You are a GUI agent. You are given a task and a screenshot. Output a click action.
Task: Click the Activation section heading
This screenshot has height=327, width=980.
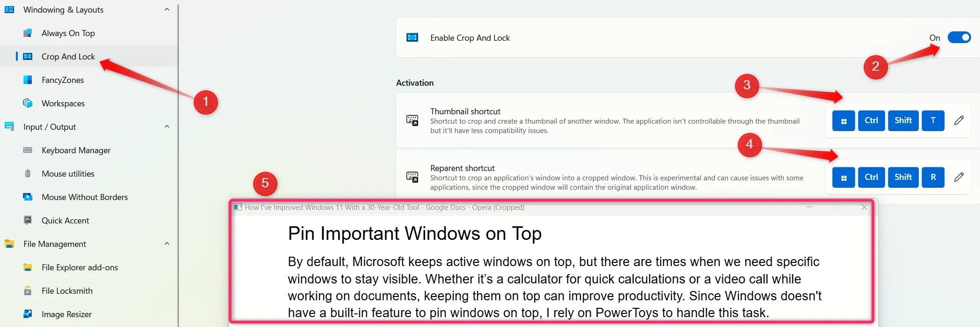click(415, 83)
